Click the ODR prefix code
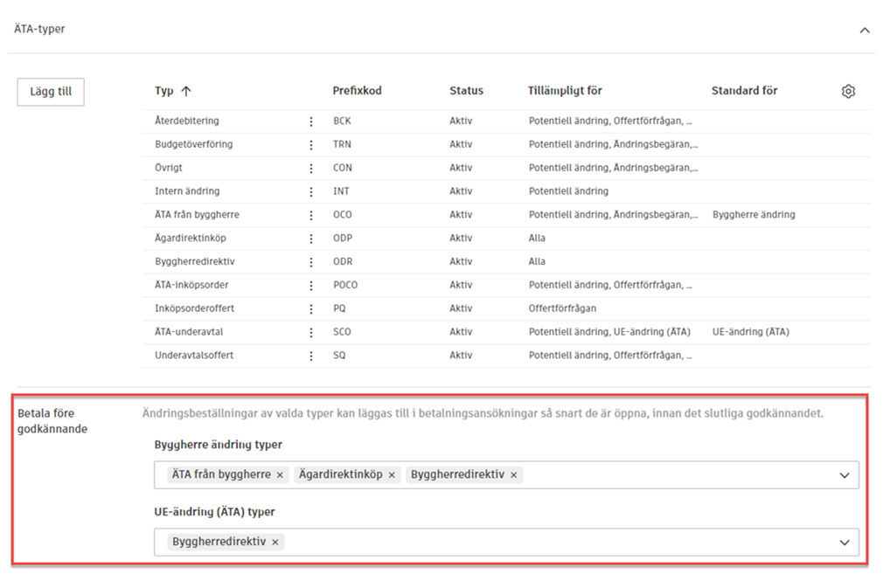This screenshot has width=883, height=588. pos(343,261)
